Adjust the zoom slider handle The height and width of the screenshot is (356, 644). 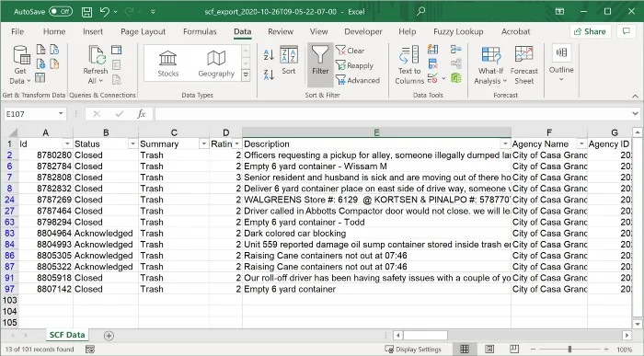[x=569, y=349]
